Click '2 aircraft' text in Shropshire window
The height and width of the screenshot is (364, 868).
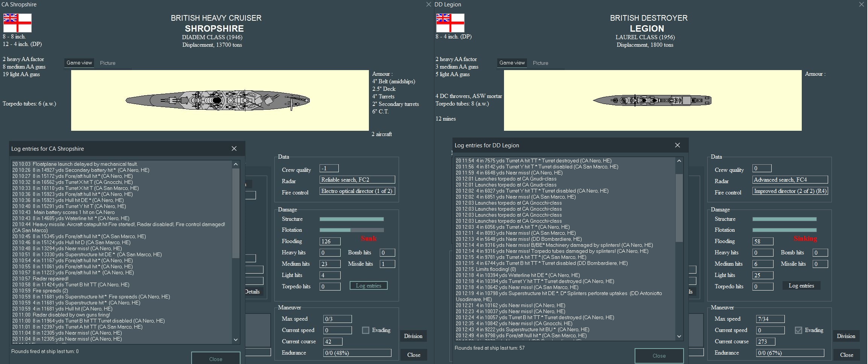click(x=382, y=134)
